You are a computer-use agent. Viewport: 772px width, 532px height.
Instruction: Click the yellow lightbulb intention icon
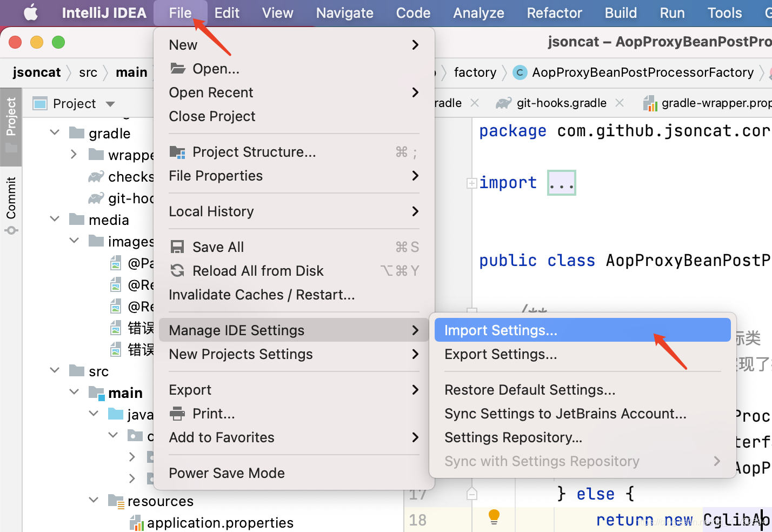pyautogui.click(x=494, y=517)
